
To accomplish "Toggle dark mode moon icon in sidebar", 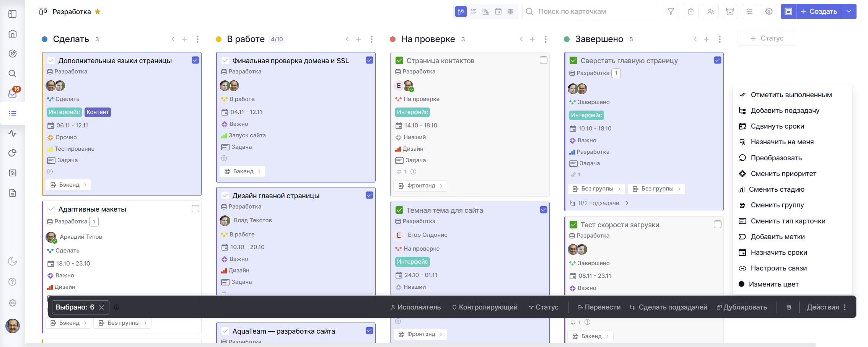I will tap(13, 261).
